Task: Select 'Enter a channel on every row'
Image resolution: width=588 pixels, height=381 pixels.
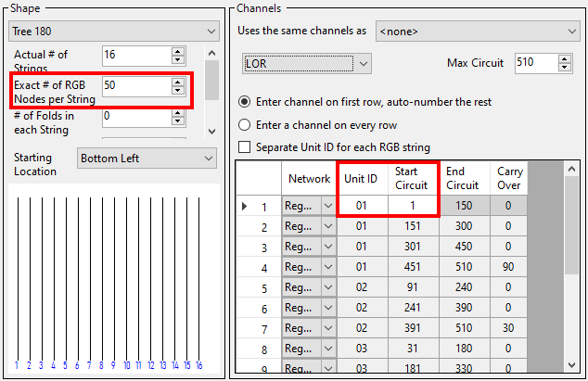Action: pyautogui.click(x=245, y=124)
